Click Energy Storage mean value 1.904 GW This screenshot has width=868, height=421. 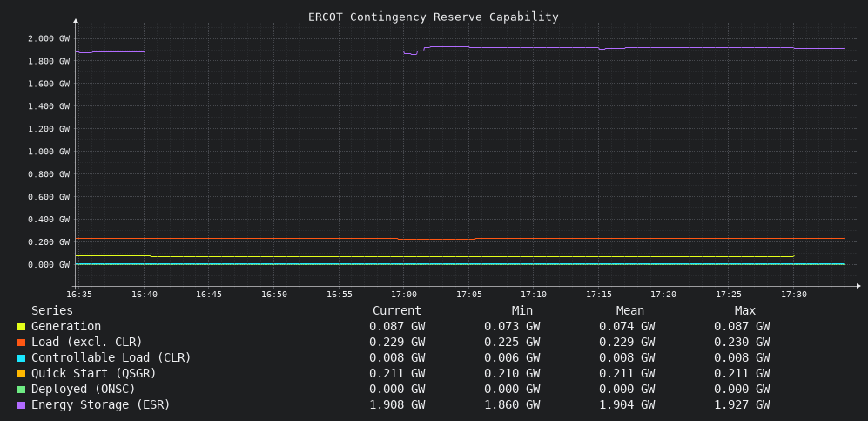point(627,404)
